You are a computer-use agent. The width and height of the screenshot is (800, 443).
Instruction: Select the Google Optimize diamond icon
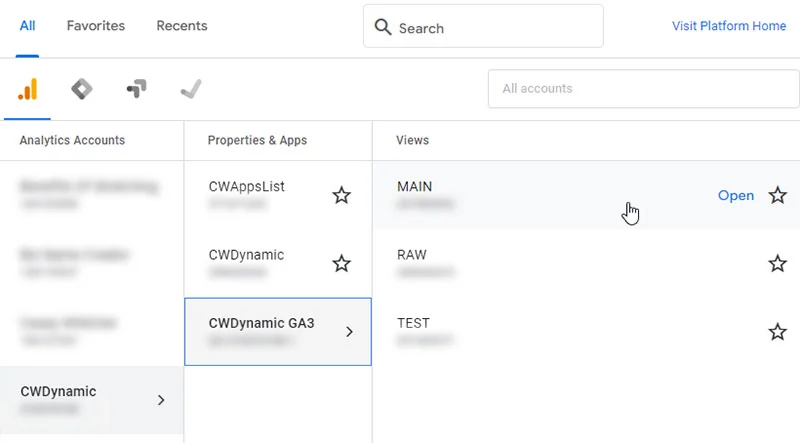[82, 89]
